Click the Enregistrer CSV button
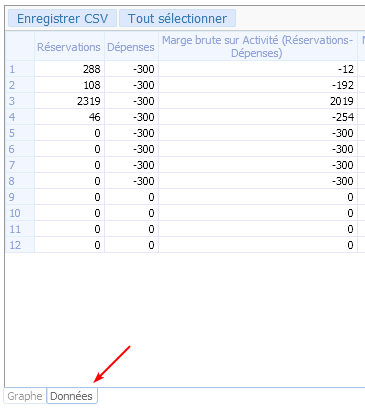The height and width of the screenshot is (409, 365). click(x=62, y=19)
